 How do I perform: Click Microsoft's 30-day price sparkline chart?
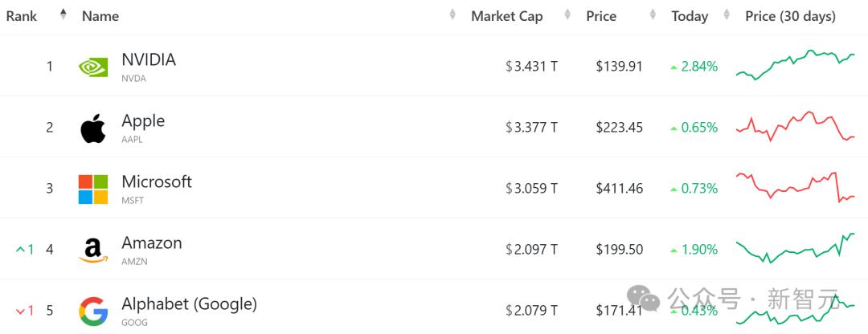click(x=795, y=188)
